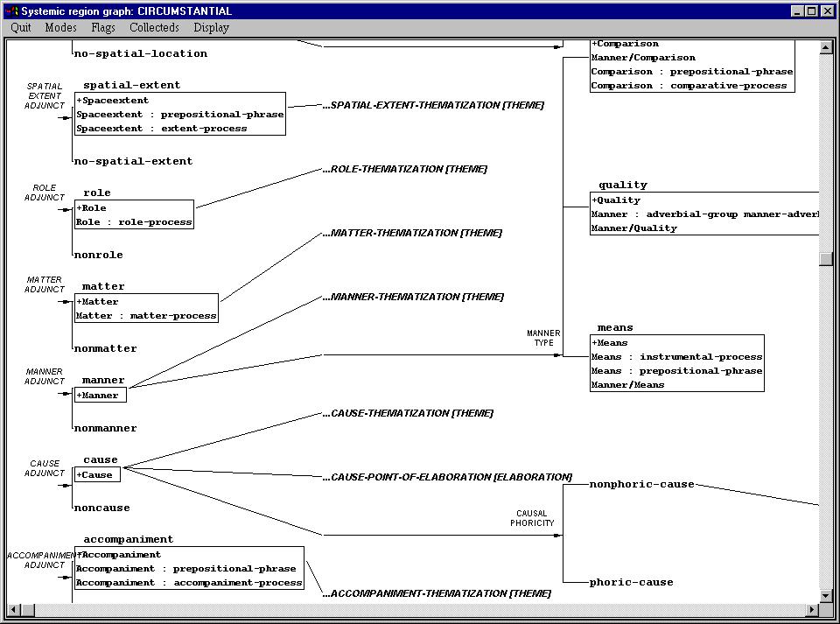Image resolution: width=840 pixels, height=624 pixels.
Task: Click the +Spaceextent realization statement
Action: click(x=113, y=100)
